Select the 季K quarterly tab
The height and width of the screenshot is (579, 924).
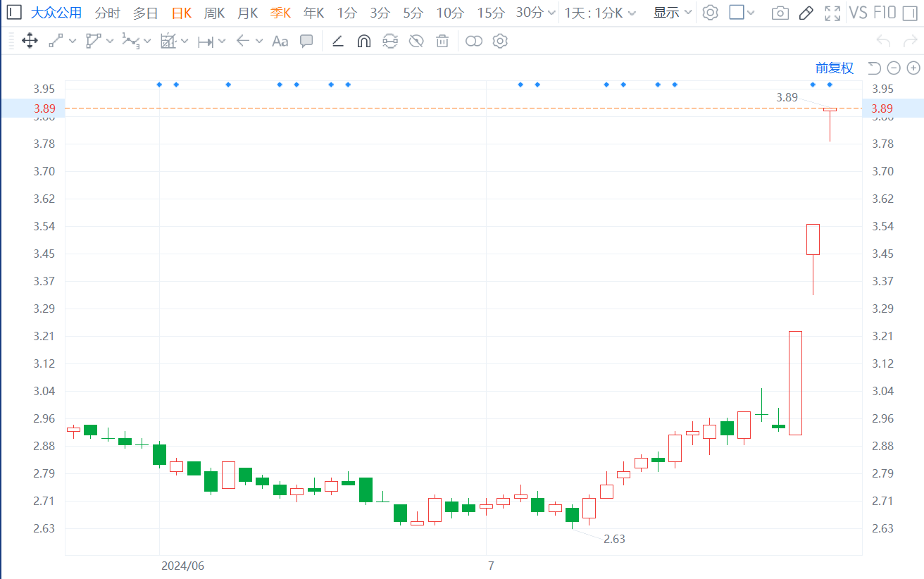click(280, 13)
